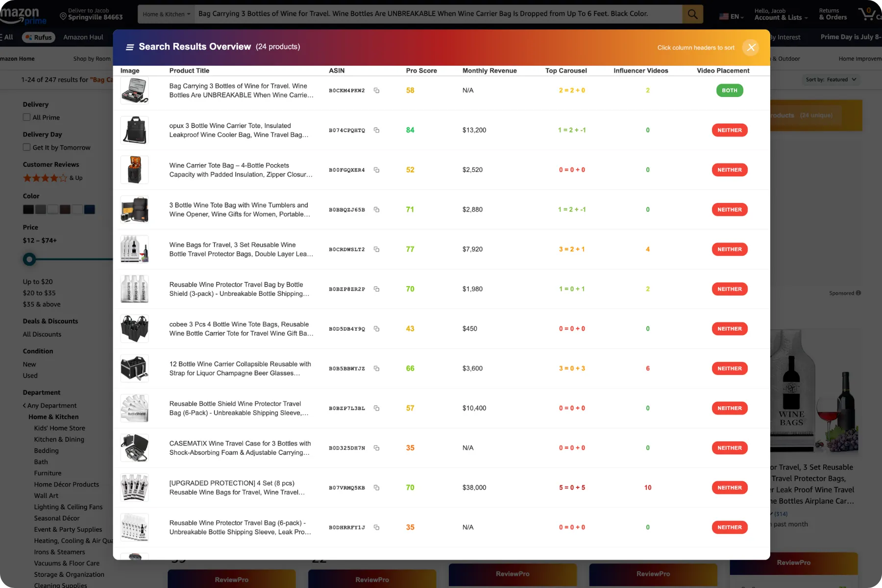
Task: Filter condition by New
Action: click(x=29, y=365)
